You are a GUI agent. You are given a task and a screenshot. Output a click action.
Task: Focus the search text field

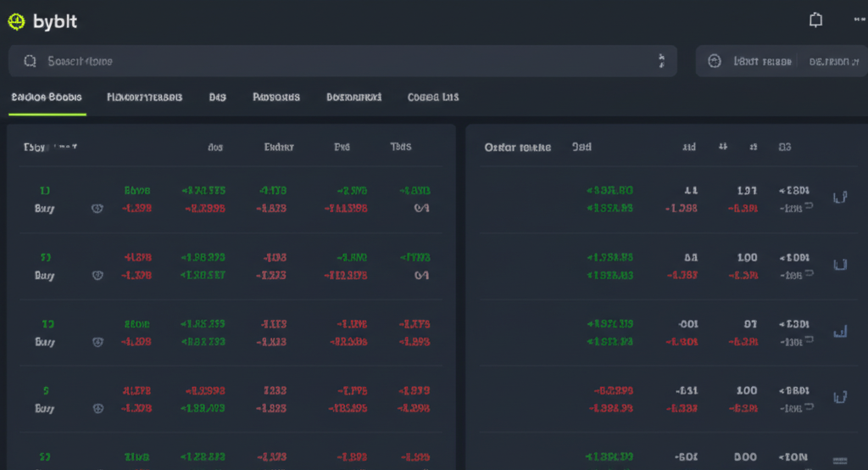click(x=339, y=61)
